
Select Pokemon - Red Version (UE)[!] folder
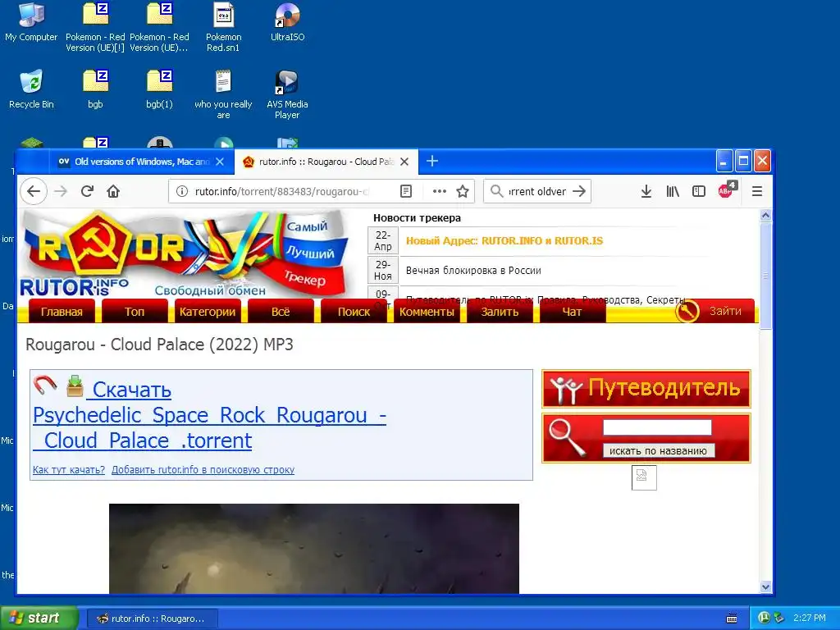(x=95, y=28)
